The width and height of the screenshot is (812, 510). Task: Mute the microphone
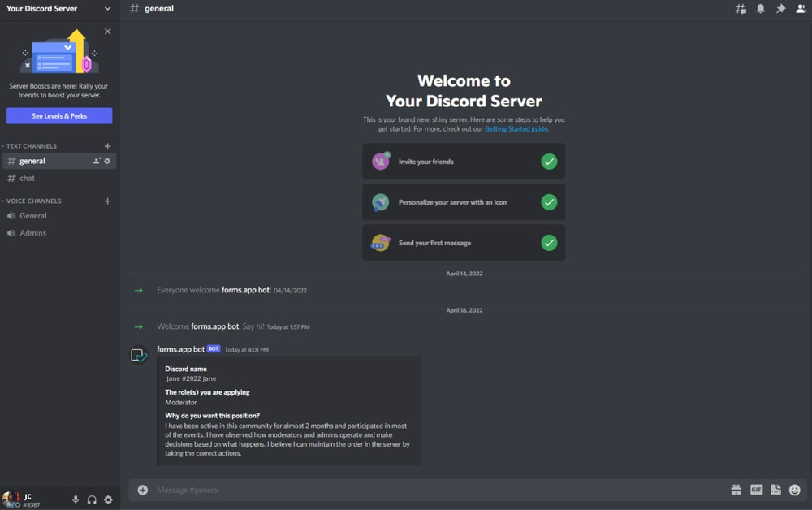[76, 499]
